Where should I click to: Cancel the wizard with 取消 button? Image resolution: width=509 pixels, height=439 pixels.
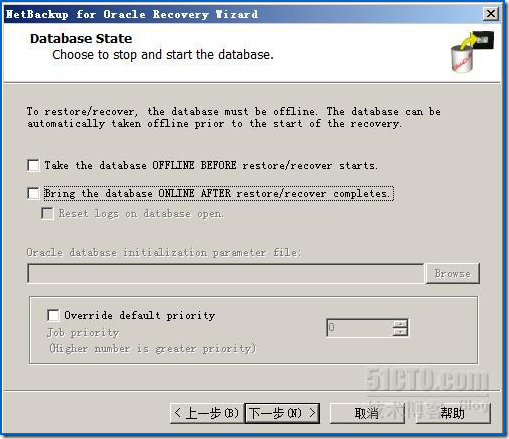coord(367,413)
